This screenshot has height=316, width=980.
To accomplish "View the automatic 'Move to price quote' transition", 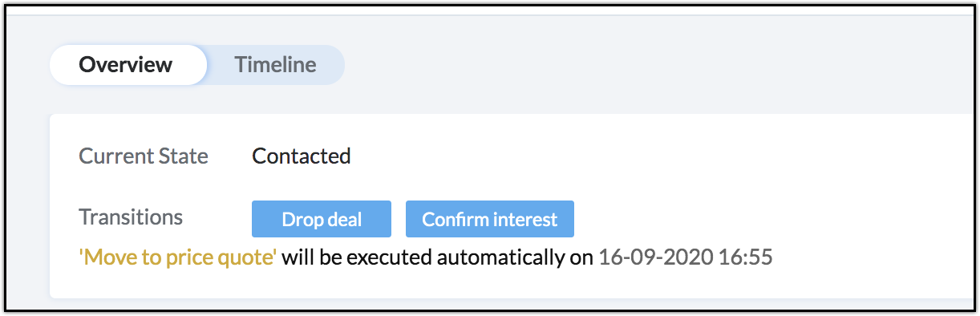I will 178,258.
